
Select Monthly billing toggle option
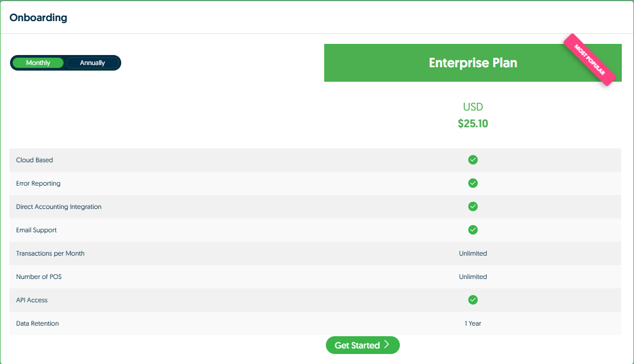click(38, 63)
